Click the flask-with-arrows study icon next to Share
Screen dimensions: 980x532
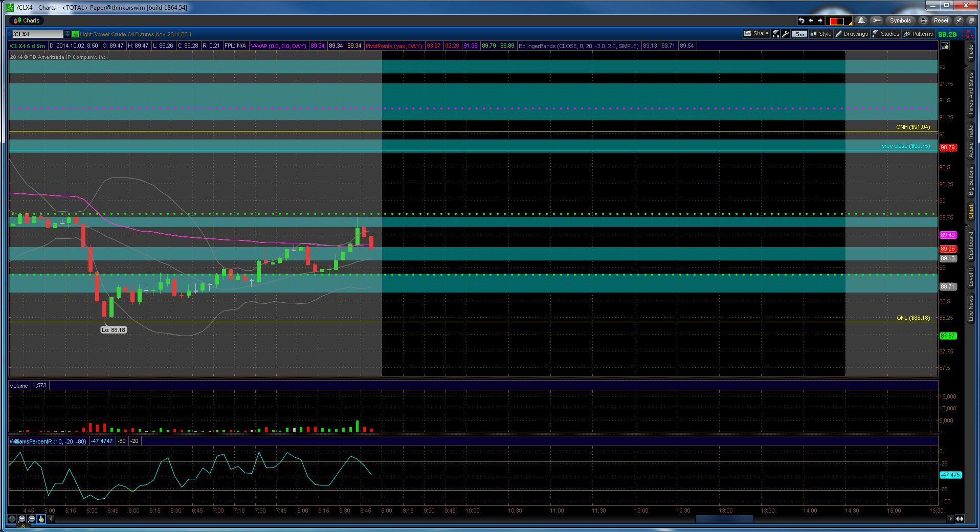coord(776,34)
